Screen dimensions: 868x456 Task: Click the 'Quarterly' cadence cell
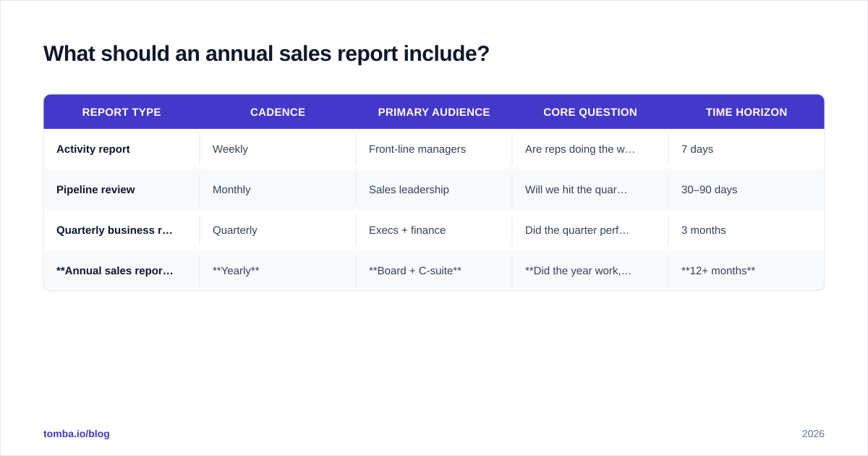(x=278, y=230)
